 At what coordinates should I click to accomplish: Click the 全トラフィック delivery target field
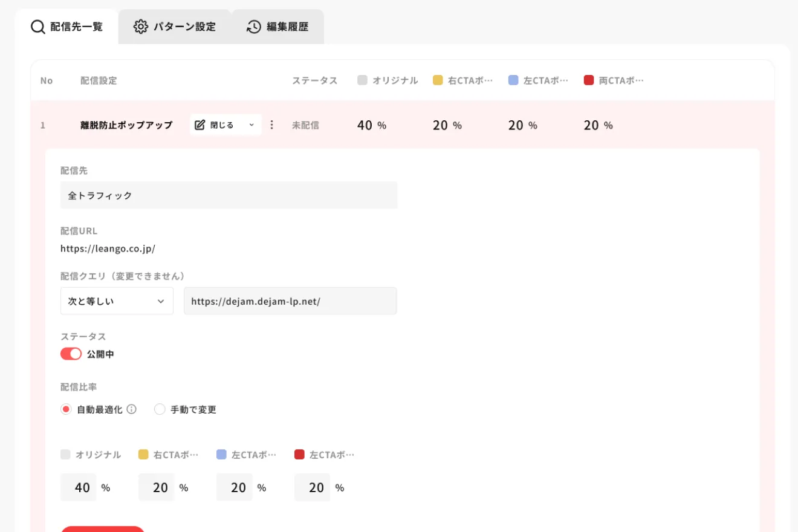click(x=229, y=195)
